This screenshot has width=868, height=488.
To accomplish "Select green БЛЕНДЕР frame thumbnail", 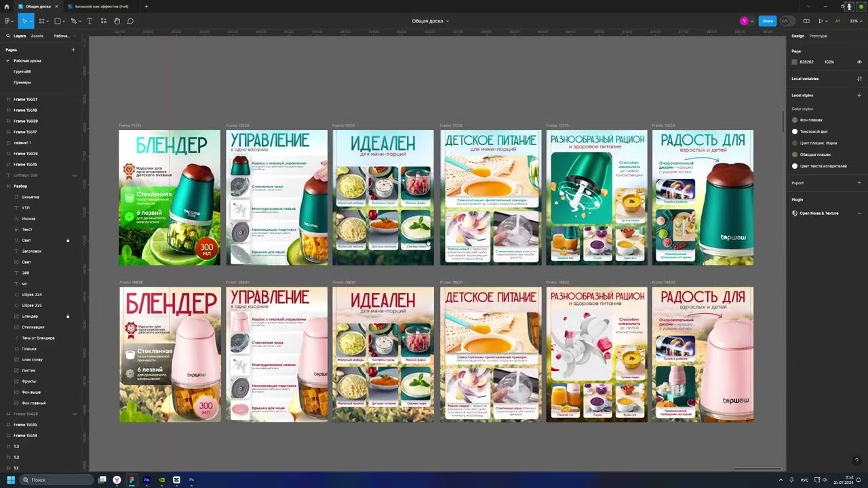I will click(170, 197).
